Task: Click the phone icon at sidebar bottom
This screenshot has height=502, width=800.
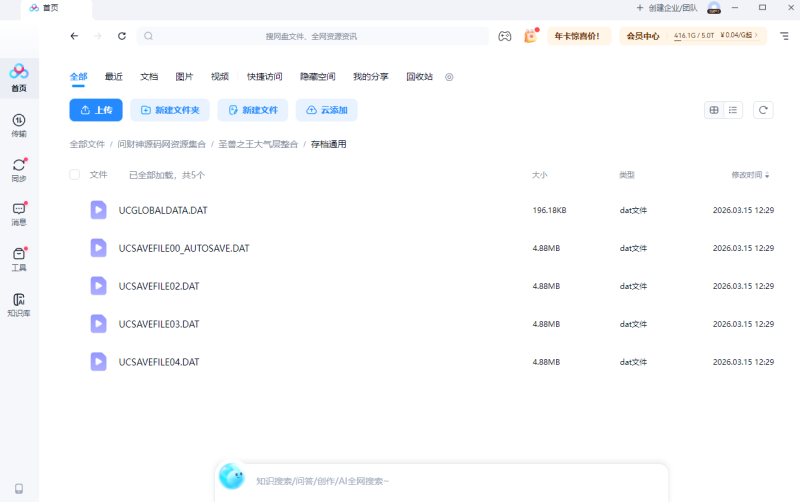Action: click(19, 489)
